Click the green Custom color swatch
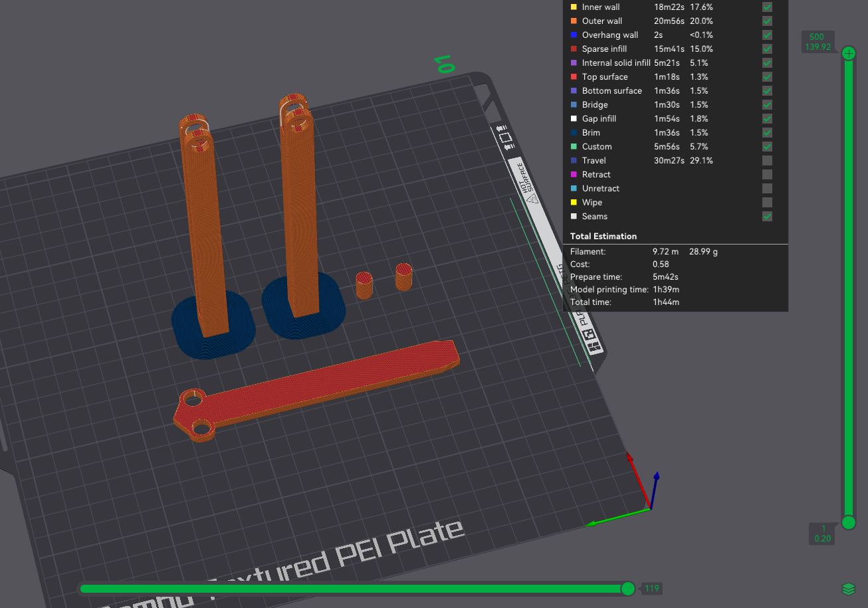Screen dimensions: 868x608 (x=574, y=147)
